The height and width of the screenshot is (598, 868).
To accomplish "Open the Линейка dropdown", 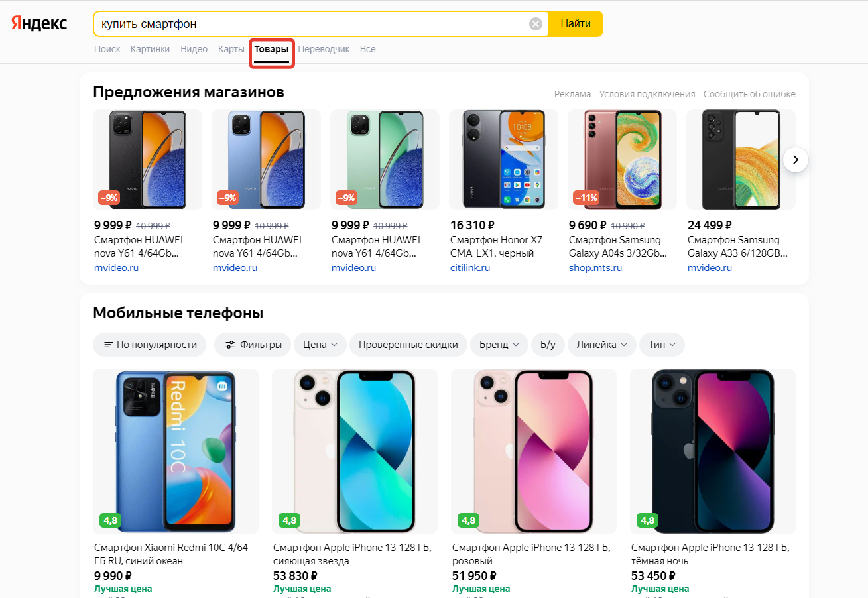I will click(601, 345).
